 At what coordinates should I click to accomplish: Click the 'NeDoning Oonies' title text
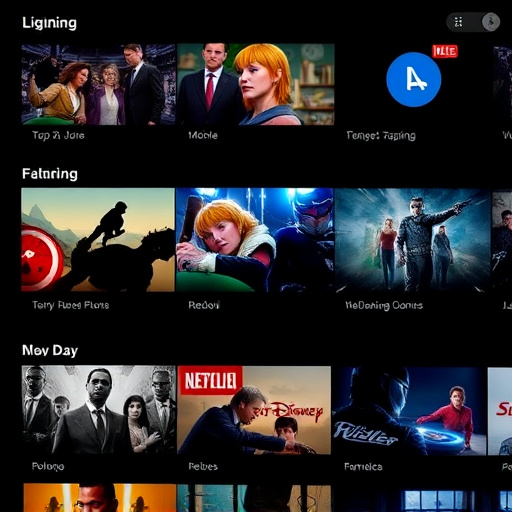(x=384, y=305)
